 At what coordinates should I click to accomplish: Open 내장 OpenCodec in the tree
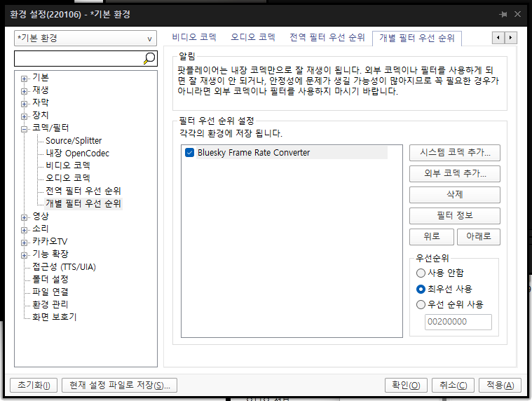[77, 153]
